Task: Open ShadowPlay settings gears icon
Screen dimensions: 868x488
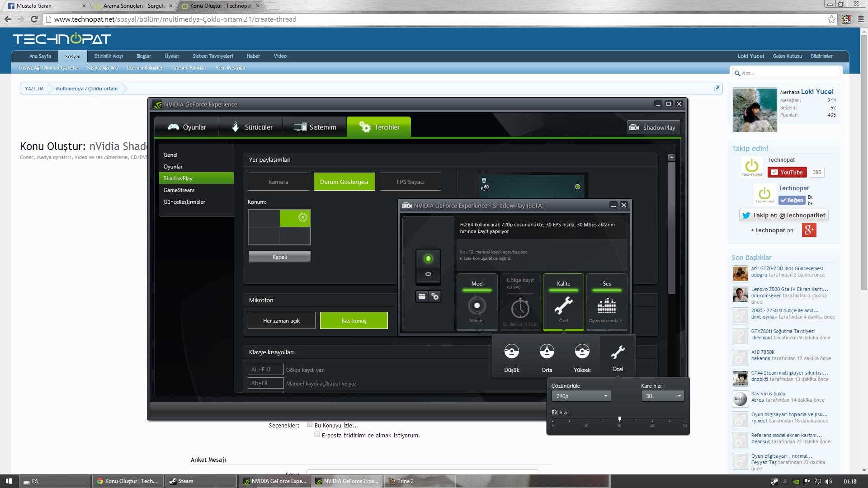Action: [x=435, y=296]
